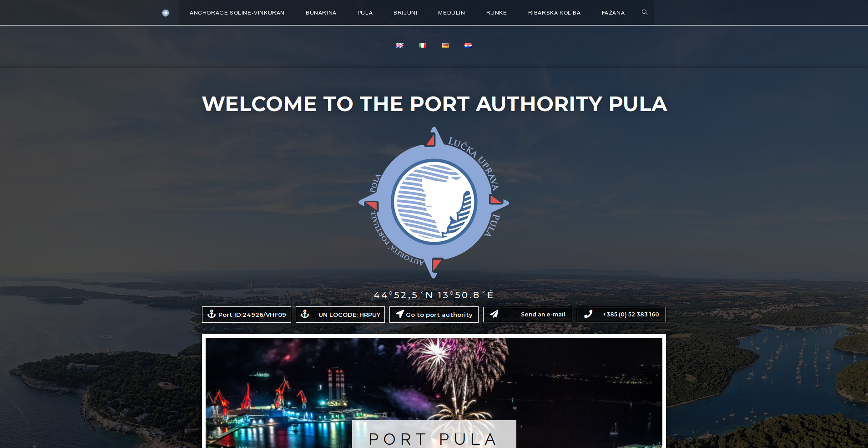Open Ribarska Koliba menu entry

[x=554, y=13]
